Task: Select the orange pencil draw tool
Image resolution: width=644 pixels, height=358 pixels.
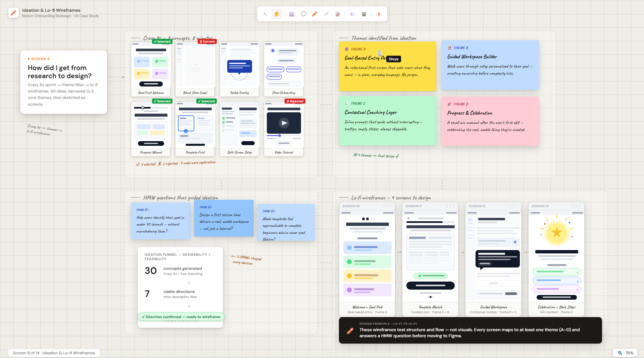Action: 314,14
